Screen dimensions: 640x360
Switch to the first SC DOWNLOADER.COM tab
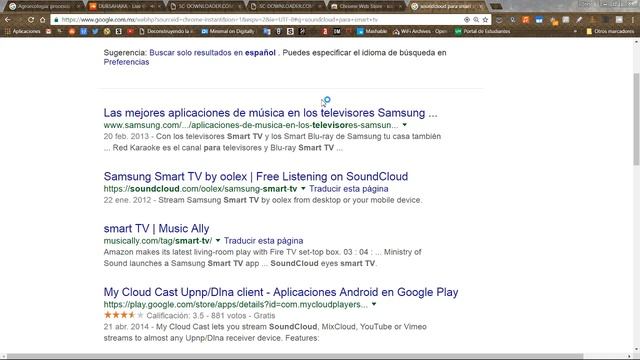[x=206, y=7]
